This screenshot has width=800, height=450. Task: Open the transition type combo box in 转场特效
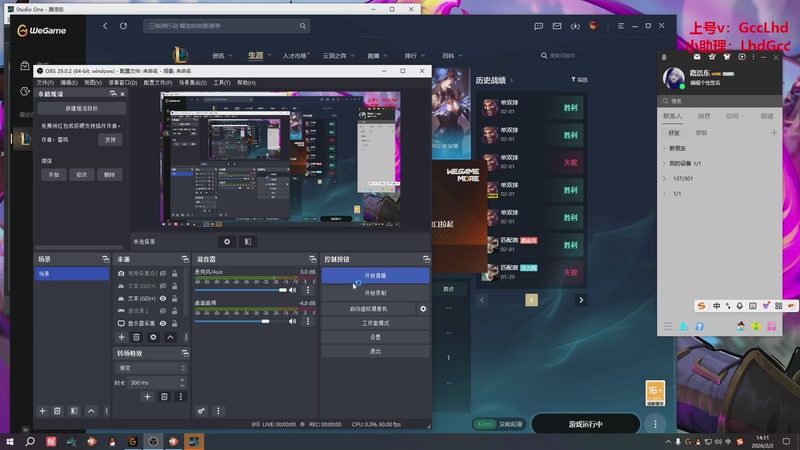coord(152,368)
